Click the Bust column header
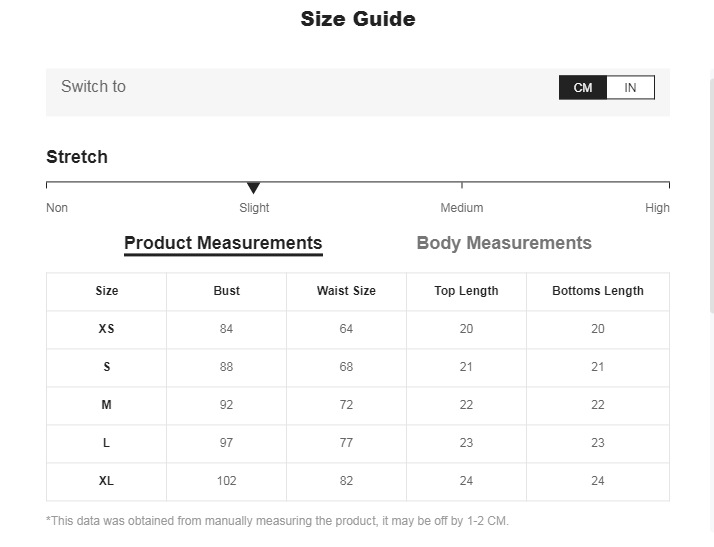The height and width of the screenshot is (547, 714). [227, 291]
